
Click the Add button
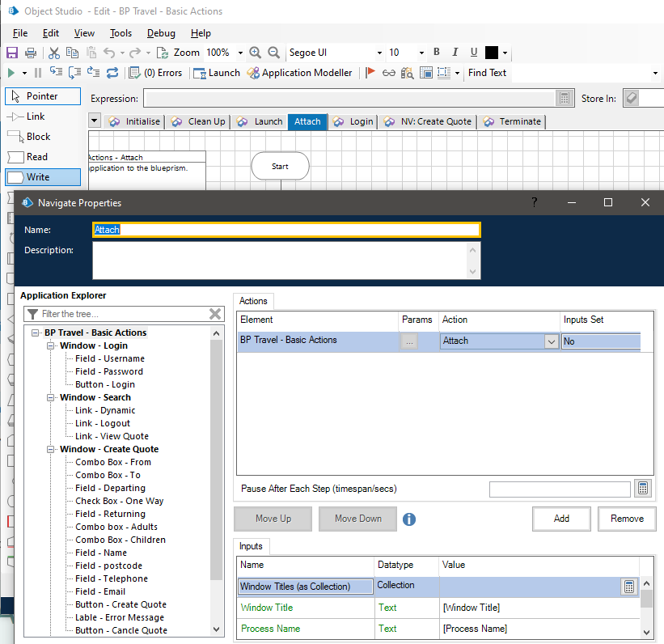[561, 519]
